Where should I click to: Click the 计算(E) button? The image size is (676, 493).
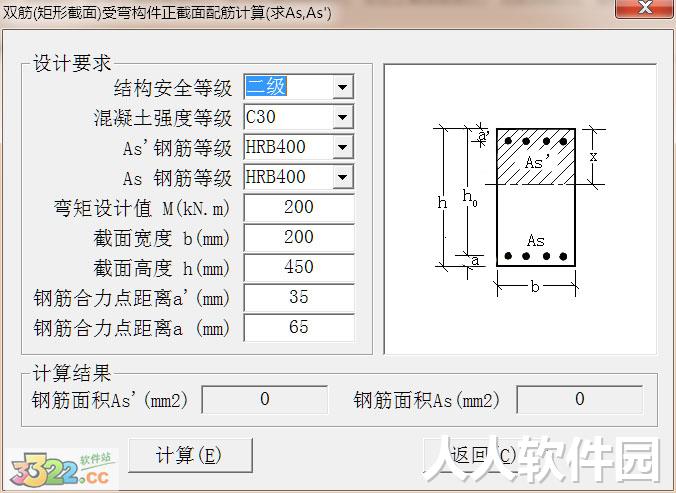coord(190,455)
